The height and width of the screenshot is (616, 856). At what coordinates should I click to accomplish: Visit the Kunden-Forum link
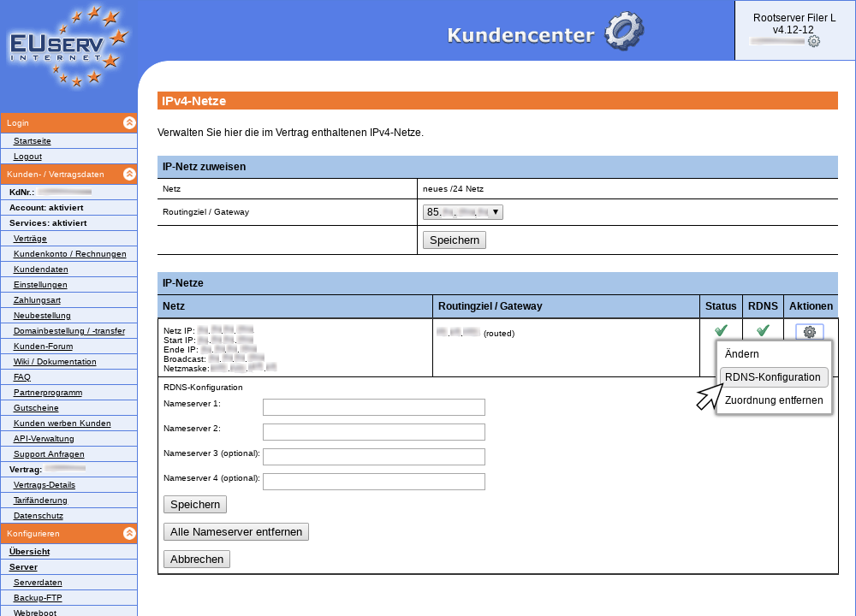point(43,346)
